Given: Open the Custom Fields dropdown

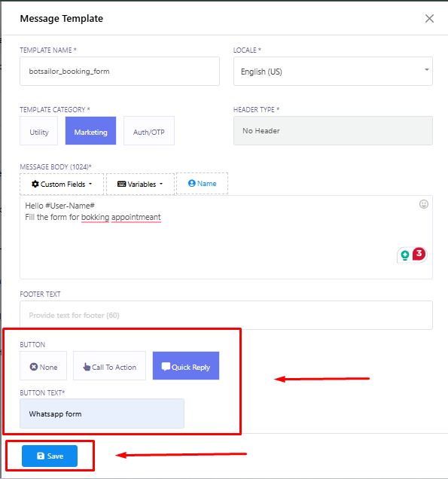Looking at the screenshot, I should (x=62, y=184).
